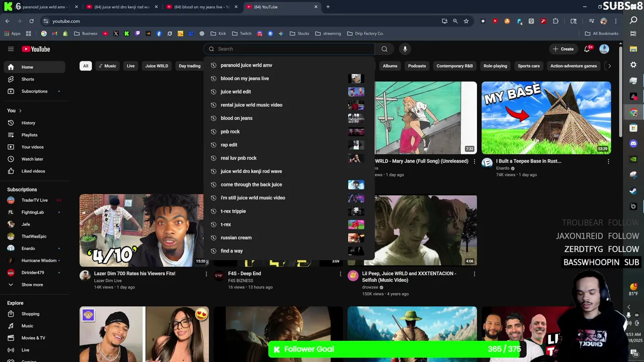Bookmark this page with star icon
The width and height of the screenshot is (644, 362).
(466, 21)
